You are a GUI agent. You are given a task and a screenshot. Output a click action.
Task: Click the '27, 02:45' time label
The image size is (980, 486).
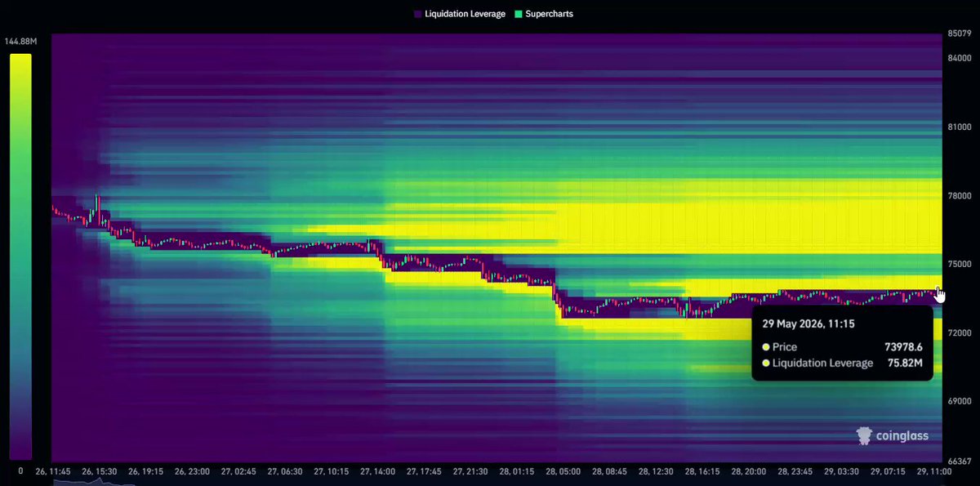[238, 471]
